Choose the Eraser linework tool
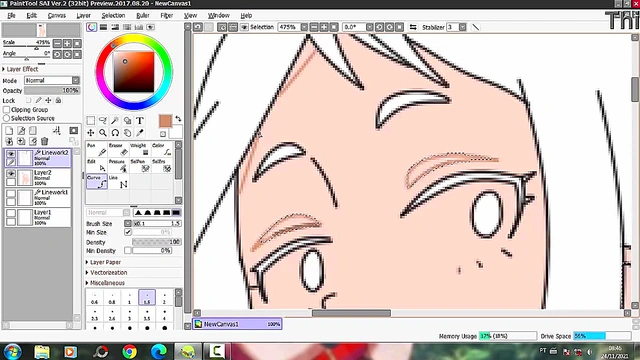Image resolution: width=640 pixels, height=360 pixels. coord(118,149)
